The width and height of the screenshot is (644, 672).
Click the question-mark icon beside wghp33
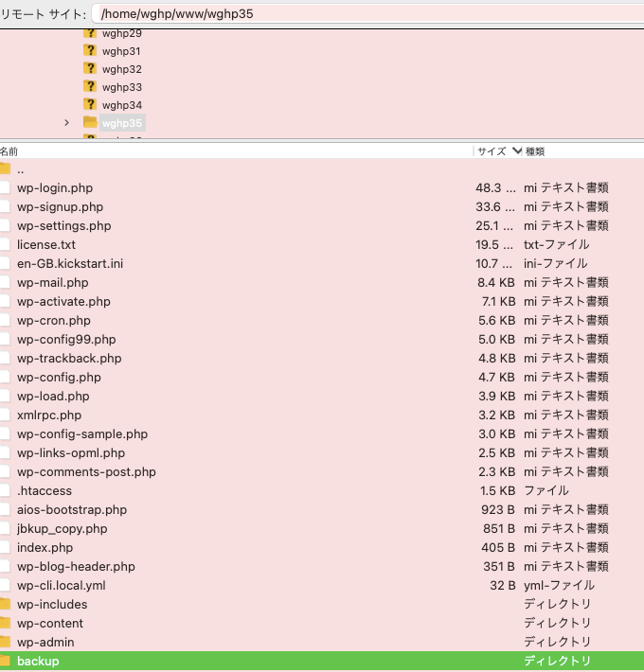(90, 86)
